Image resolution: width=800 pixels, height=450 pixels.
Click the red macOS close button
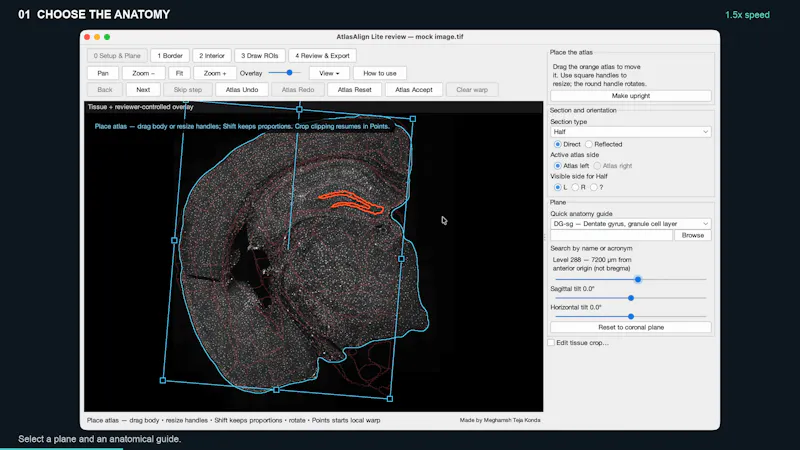(87, 37)
